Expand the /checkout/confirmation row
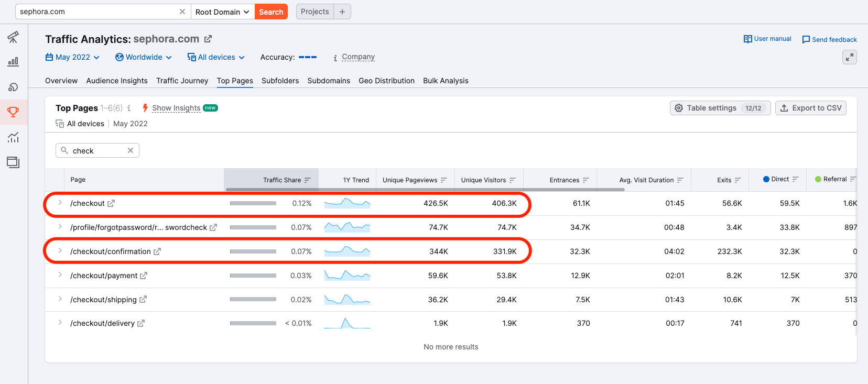This screenshot has height=384, width=868. click(60, 251)
